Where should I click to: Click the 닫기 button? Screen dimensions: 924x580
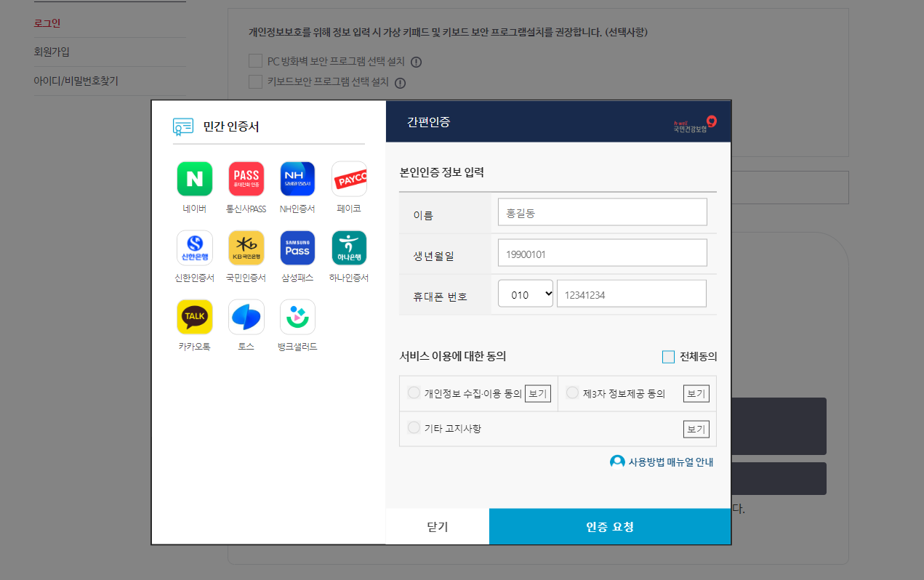pyautogui.click(x=438, y=526)
